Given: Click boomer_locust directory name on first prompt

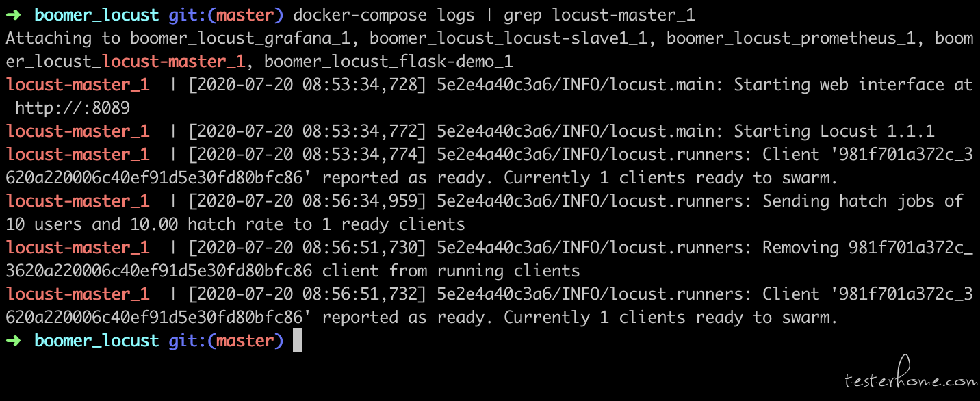Looking at the screenshot, I should (x=96, y=15).
